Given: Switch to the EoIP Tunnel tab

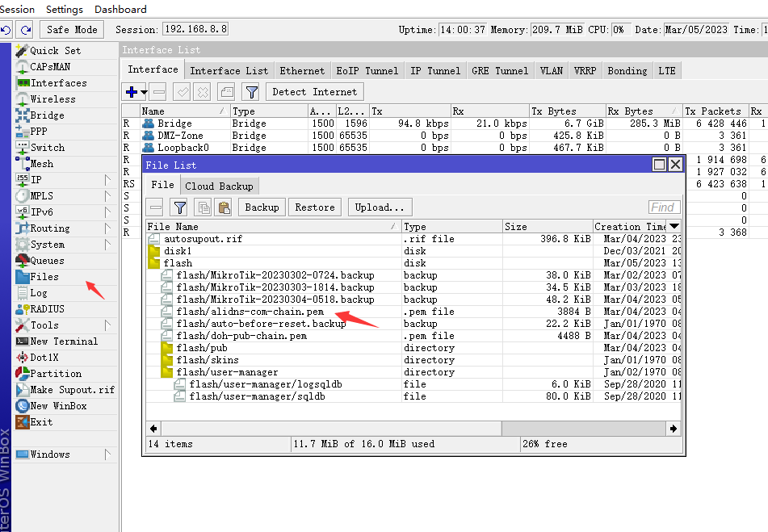Looking at the screenshot, I should (367, 71).
